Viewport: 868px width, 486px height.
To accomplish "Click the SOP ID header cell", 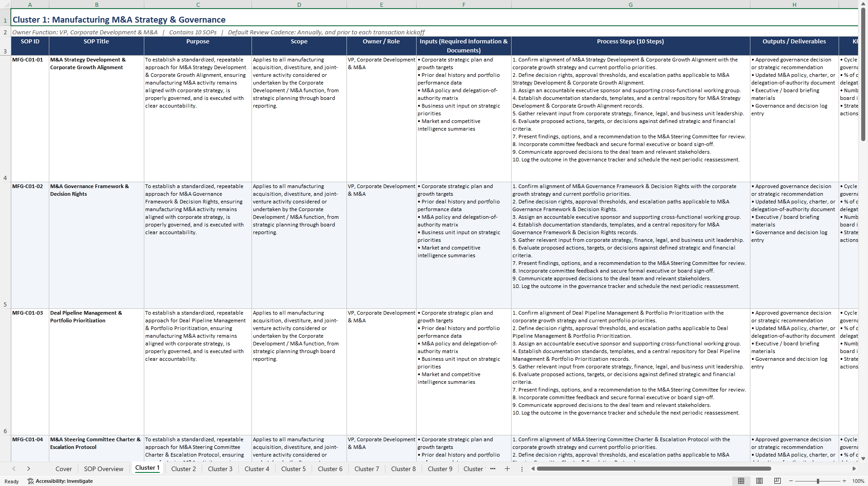I will coord(30,46).
